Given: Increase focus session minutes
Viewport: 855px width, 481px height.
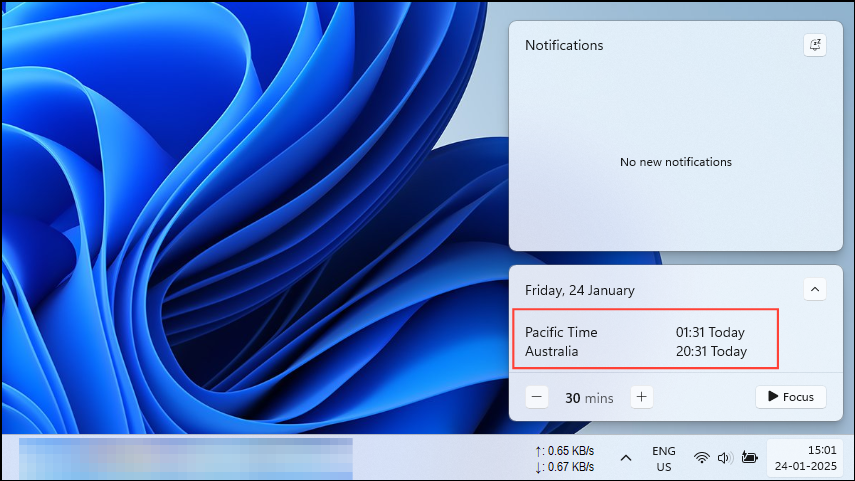Looking at the screenshot, I should 641,397.
